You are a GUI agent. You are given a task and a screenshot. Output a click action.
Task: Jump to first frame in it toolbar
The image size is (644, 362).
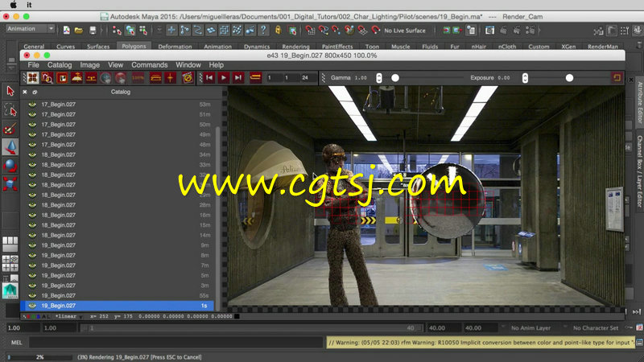209,77
